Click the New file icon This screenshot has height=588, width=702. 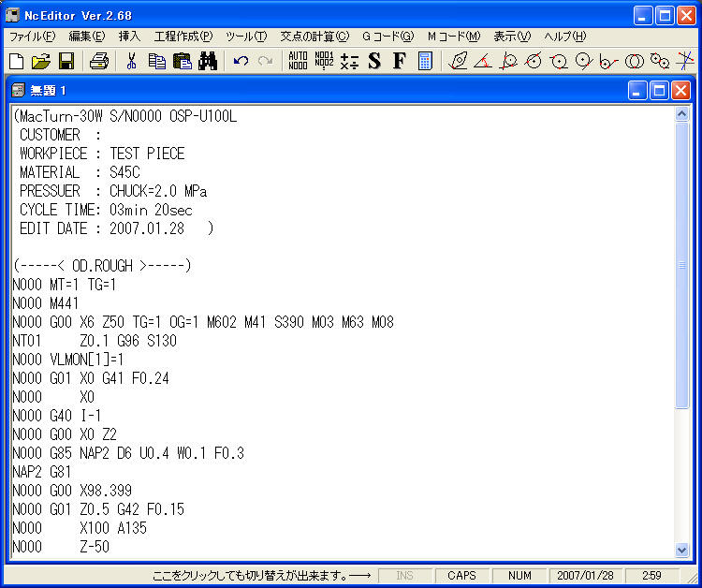16,61
